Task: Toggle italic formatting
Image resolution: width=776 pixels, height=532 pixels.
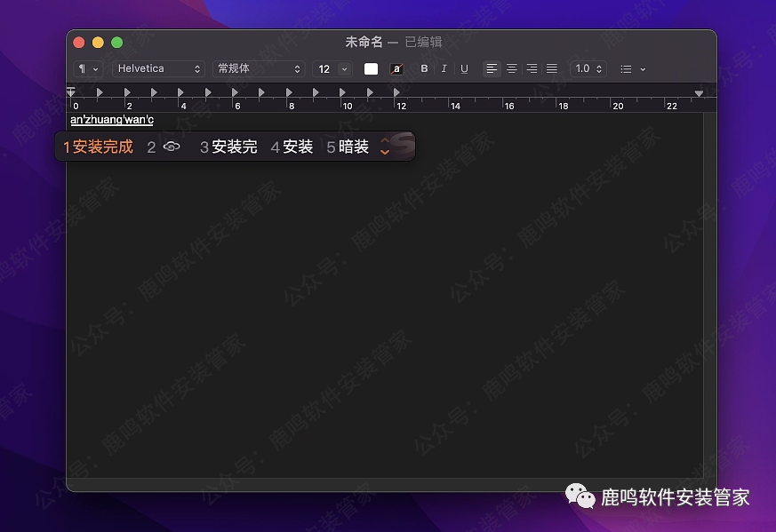Action: pos(444,68)
